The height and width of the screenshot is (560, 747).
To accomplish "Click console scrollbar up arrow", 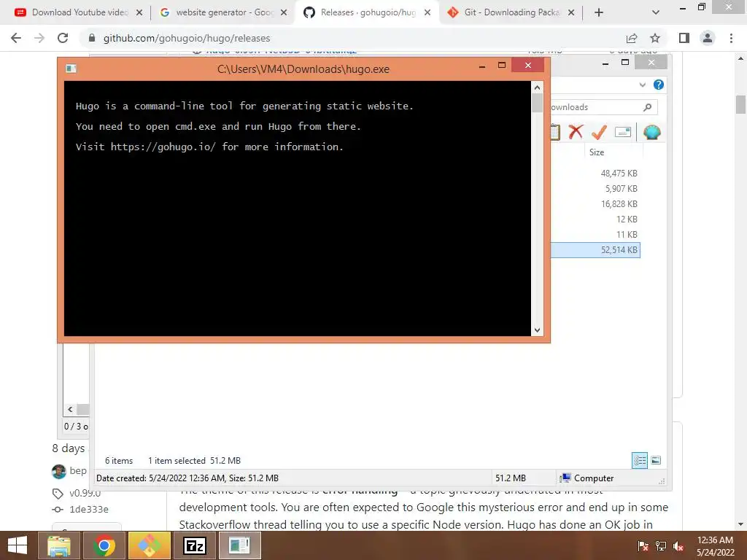I will click(537, 87).
